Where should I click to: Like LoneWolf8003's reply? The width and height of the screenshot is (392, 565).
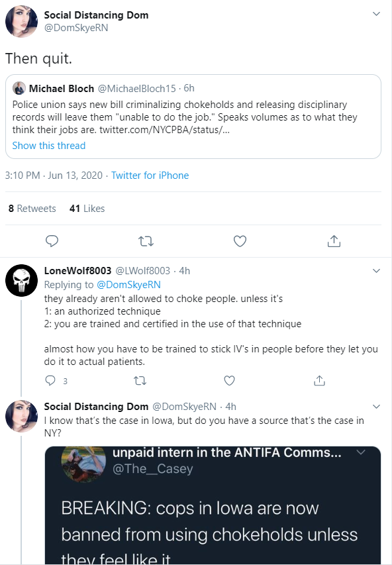[230, 380]
